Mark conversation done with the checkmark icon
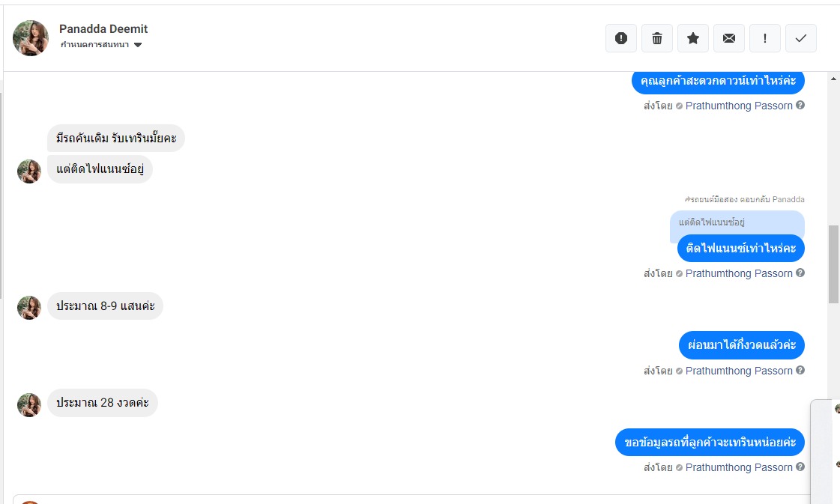This screenshot has height=504, width=840. pyautogui.click(x=801, y=38)
